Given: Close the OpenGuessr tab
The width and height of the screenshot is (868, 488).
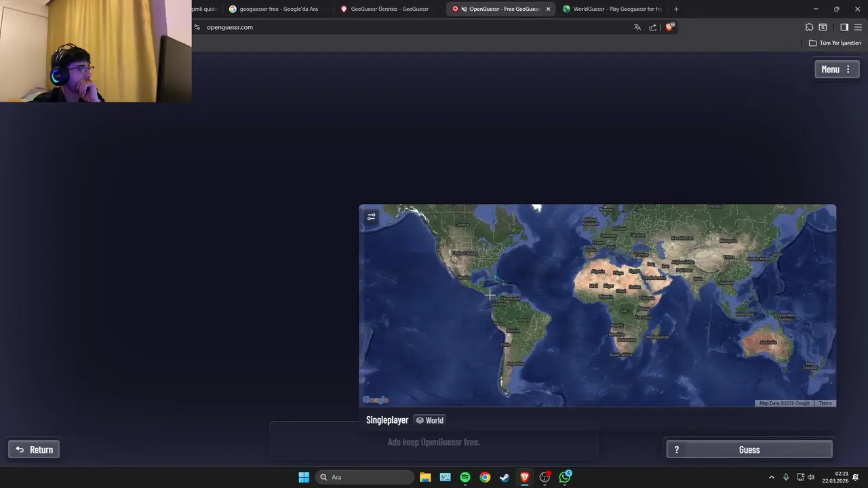Looking at the screenshot, I should 548,9.
